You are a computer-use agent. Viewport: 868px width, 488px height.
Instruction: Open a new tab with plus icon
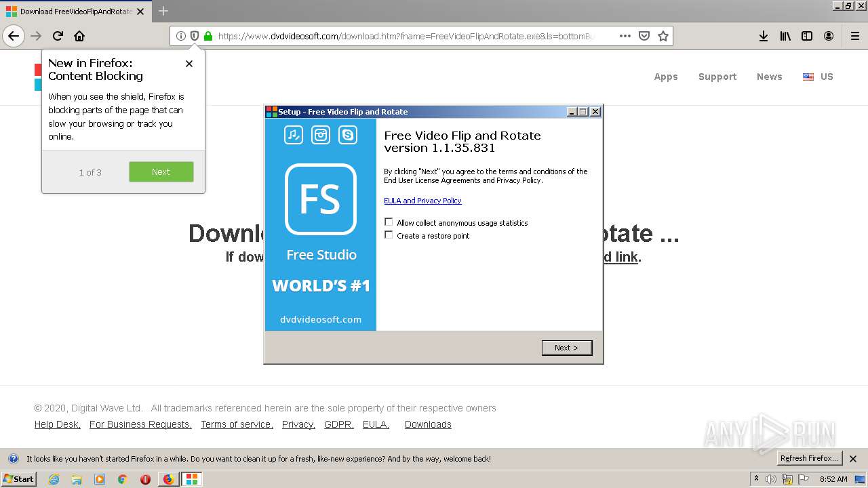click(x=163, y=11)
